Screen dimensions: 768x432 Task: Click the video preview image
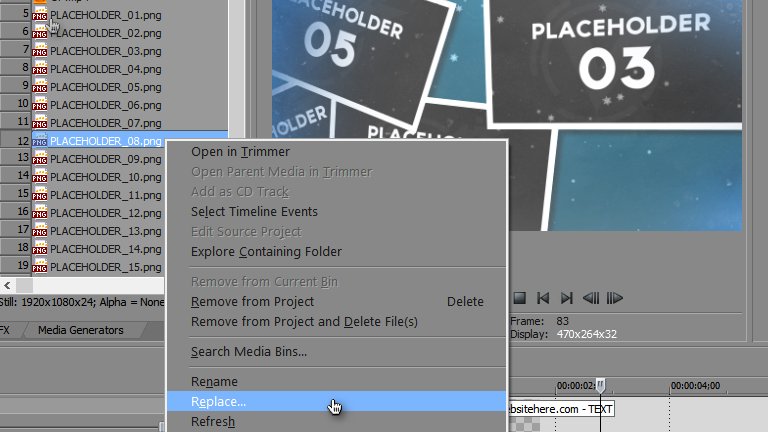[x=506, y=115]
